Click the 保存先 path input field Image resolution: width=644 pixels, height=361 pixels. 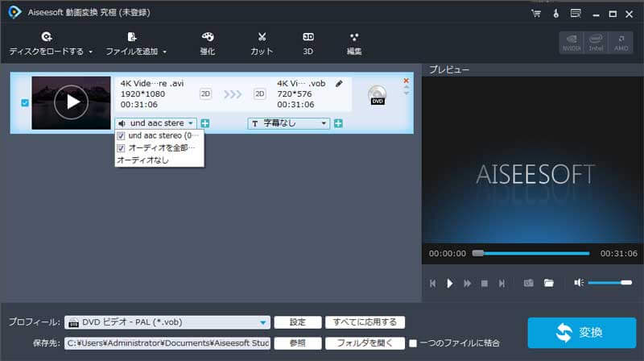click(167, 343)
